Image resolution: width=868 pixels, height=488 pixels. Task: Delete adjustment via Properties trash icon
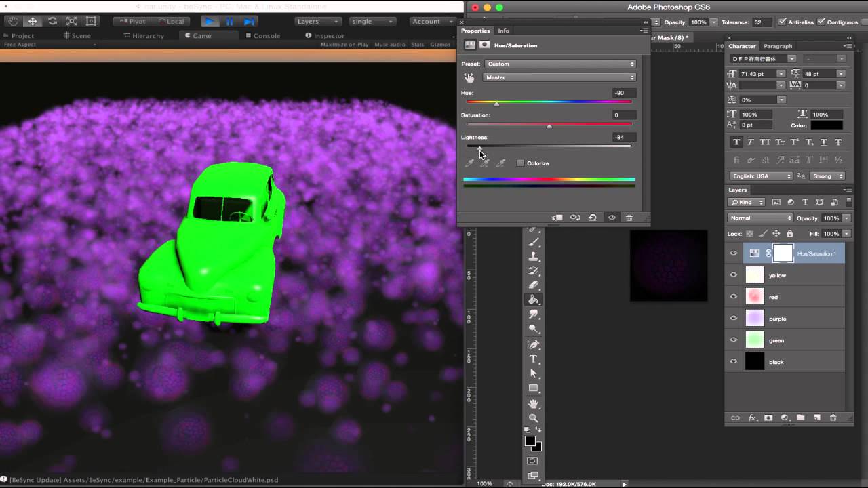coord(629,218)
